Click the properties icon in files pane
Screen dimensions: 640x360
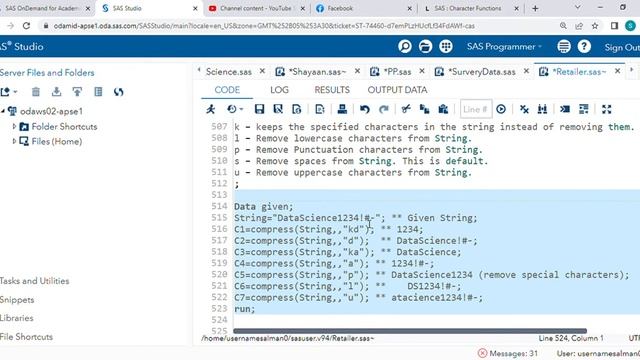click(x=98, y=92)
